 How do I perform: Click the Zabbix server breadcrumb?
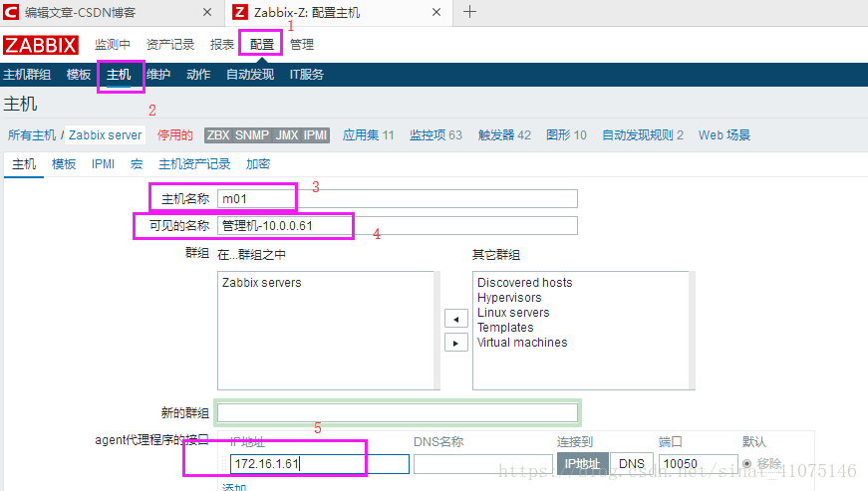pyautogui.click(x=106, y=134)
